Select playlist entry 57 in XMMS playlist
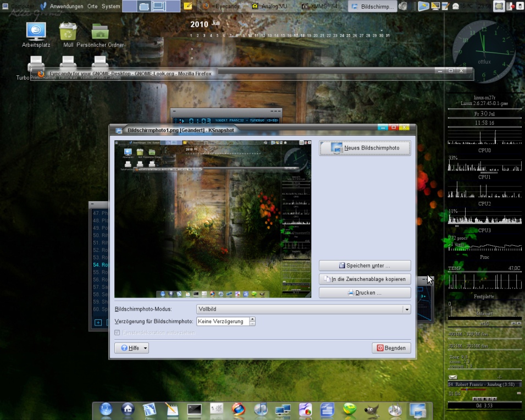Viewport: 525px width, 420px height. (101, 287)
